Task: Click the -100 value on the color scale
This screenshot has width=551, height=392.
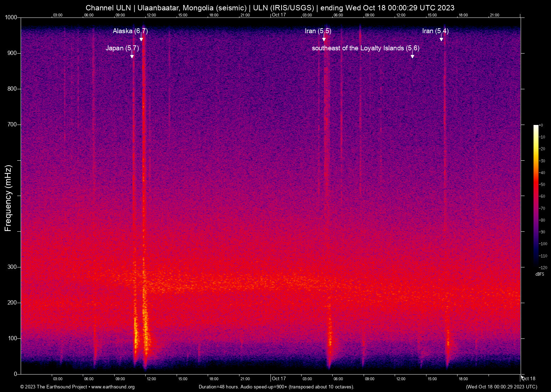Action: (x=543, y=244)
